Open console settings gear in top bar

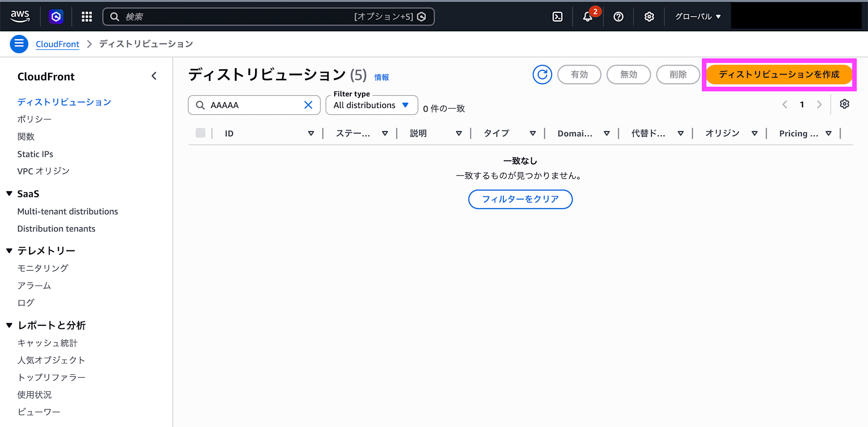coord(649,16)
